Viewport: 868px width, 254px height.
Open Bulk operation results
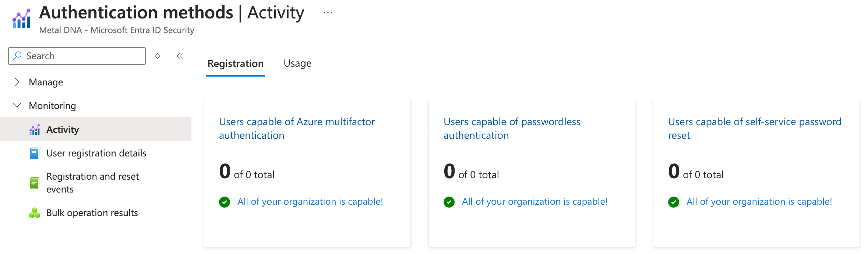click(92, 213)
